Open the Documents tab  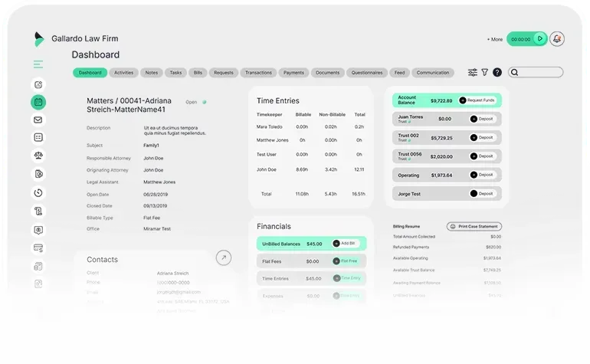tap(328, 73)
